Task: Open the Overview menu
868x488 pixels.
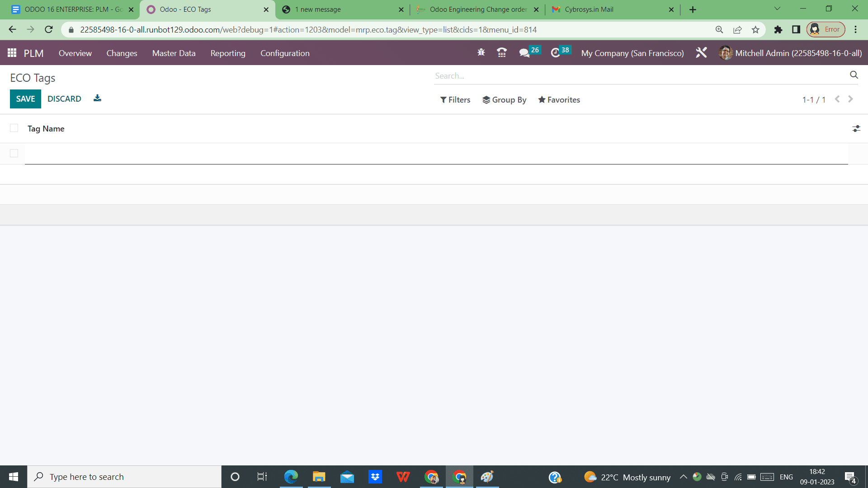Action: coord(75,53)
